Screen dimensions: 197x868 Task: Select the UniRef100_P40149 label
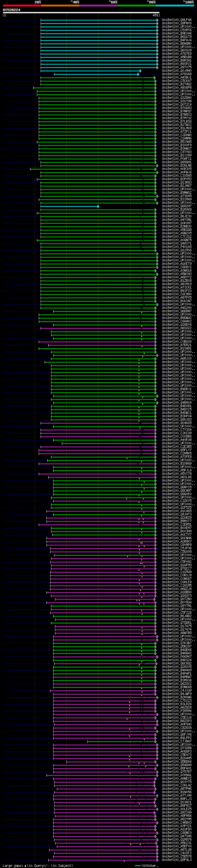(x=177, y=247)
